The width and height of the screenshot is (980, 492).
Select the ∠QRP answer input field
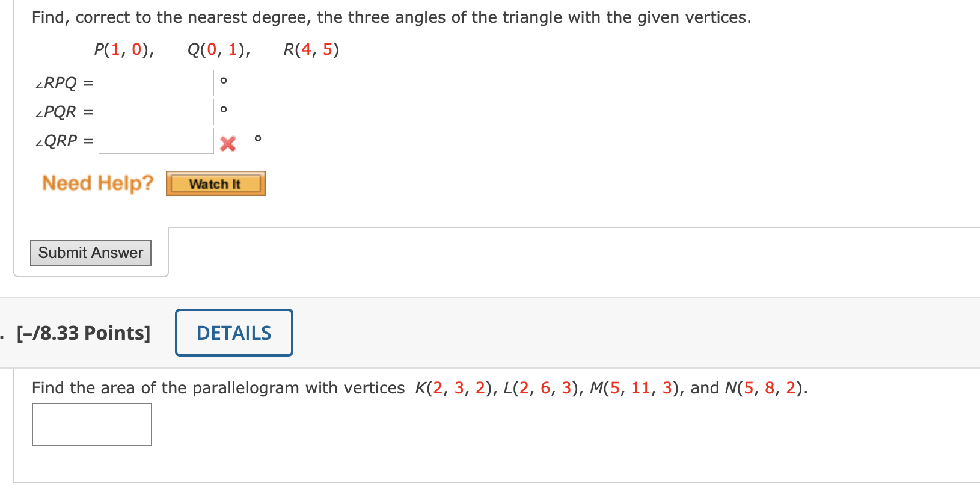click(x=155, y=140)
